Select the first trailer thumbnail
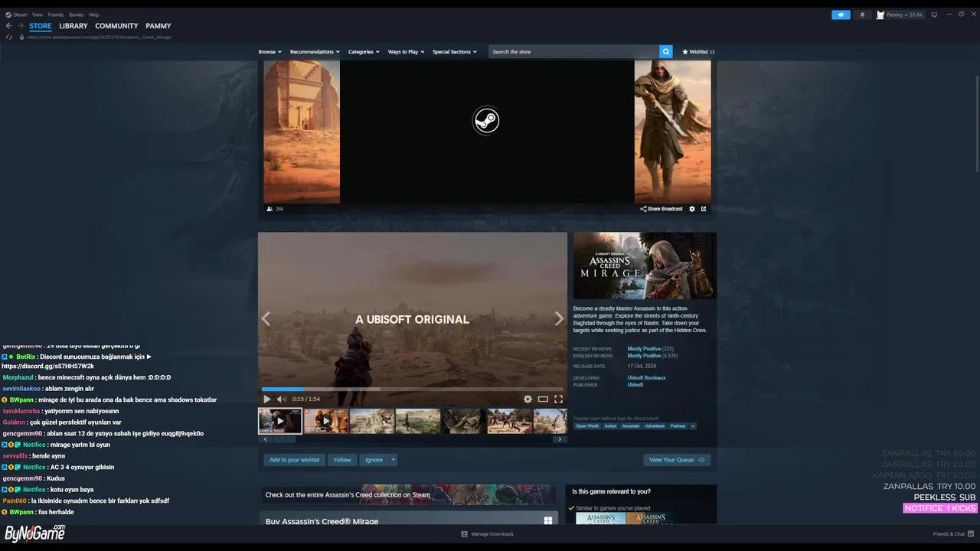This screenshot has width=980, height=551. 280,421
